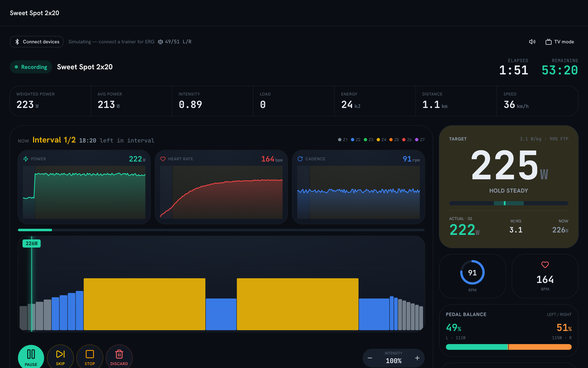This screenshot has width=588, height=368.
Task: Click the left pedal 49% value
Action: pyautogui.click(x=453, y=328)
